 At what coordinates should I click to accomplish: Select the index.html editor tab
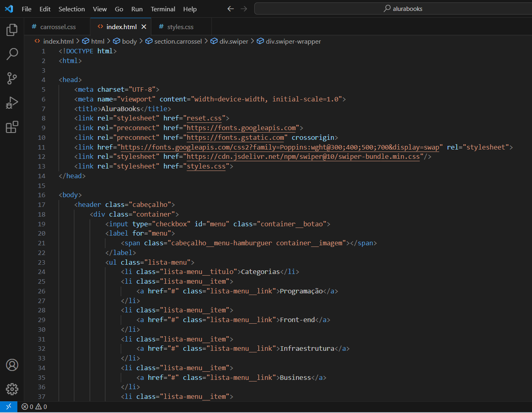click(x=120, y=27)
